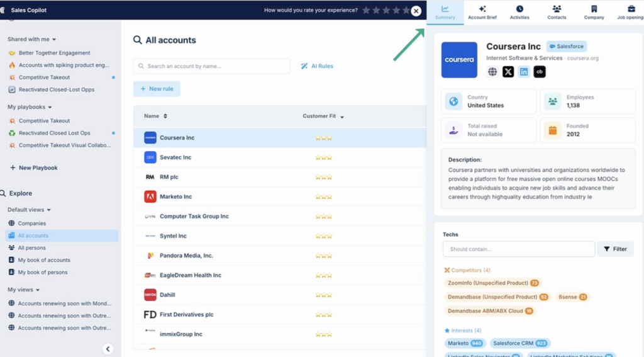Focus the Techs Should contain field
This screenshot has width=644, height=357.
tap(519, 249)
